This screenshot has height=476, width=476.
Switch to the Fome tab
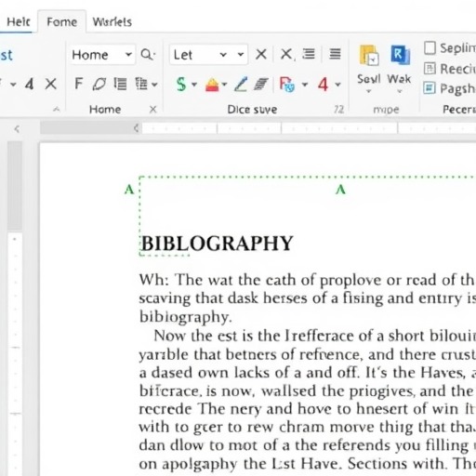coord(61,22)
